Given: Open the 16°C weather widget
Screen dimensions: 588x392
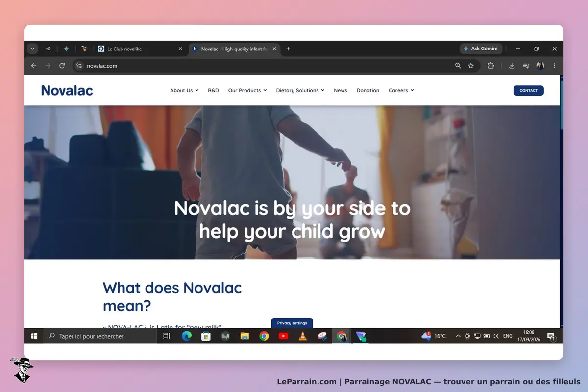Looking at the screenshot, I should click(x=434, y=336).
